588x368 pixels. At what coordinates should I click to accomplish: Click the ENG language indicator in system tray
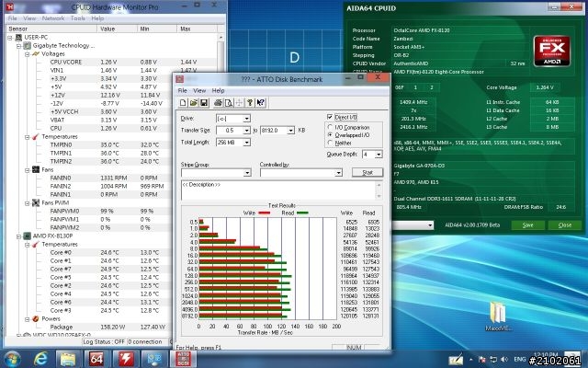[x=519, y=360]
